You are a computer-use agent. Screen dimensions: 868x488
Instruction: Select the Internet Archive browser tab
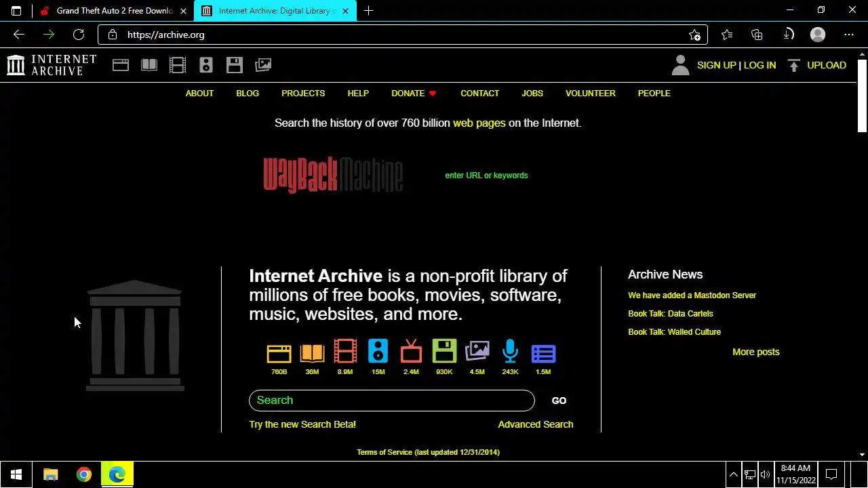point(275,11)
